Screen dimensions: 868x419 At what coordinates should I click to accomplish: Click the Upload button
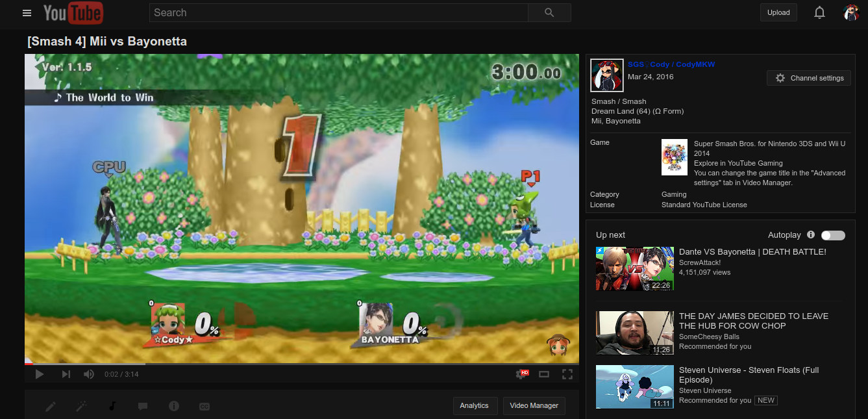pos(778,12)
